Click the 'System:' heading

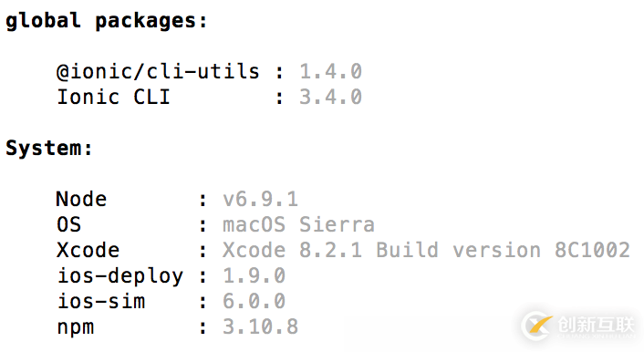49,148
